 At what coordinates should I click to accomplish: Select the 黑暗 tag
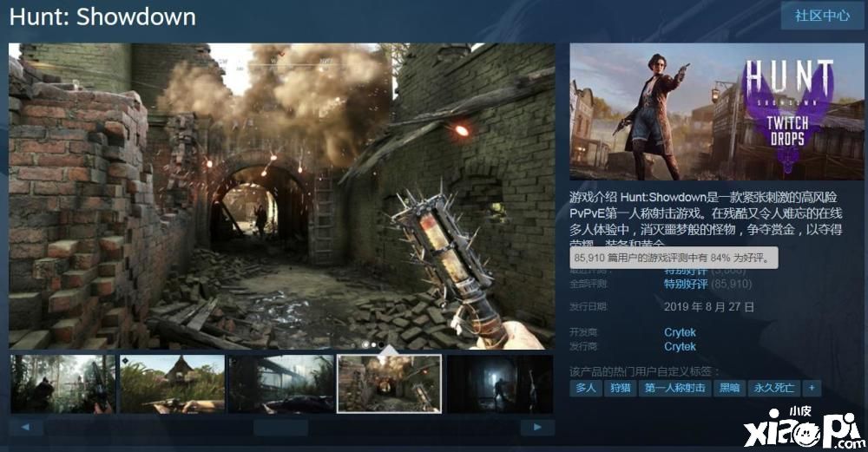[x=729, y=389]
